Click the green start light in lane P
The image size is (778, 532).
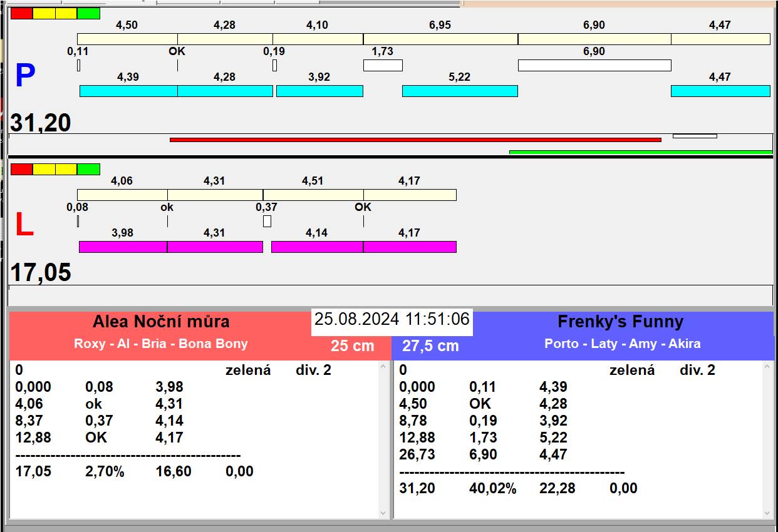click(88, 13)
